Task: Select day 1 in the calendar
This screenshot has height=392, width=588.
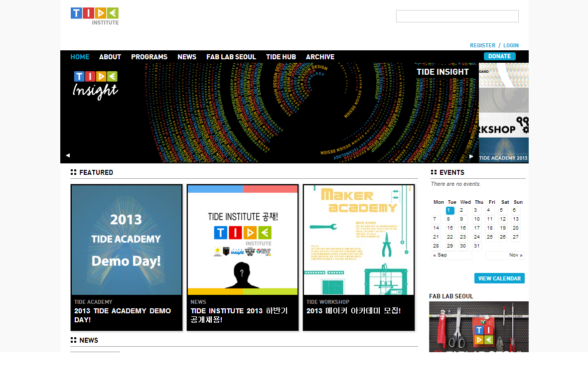Action: click(x=450, y=210)
